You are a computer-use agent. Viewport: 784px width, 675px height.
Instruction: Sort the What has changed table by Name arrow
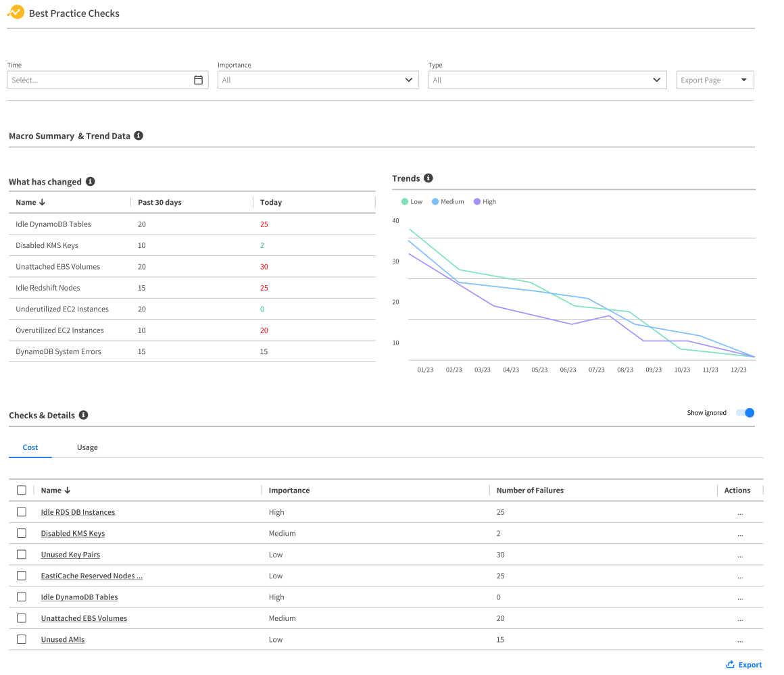[x=42, y=203]
